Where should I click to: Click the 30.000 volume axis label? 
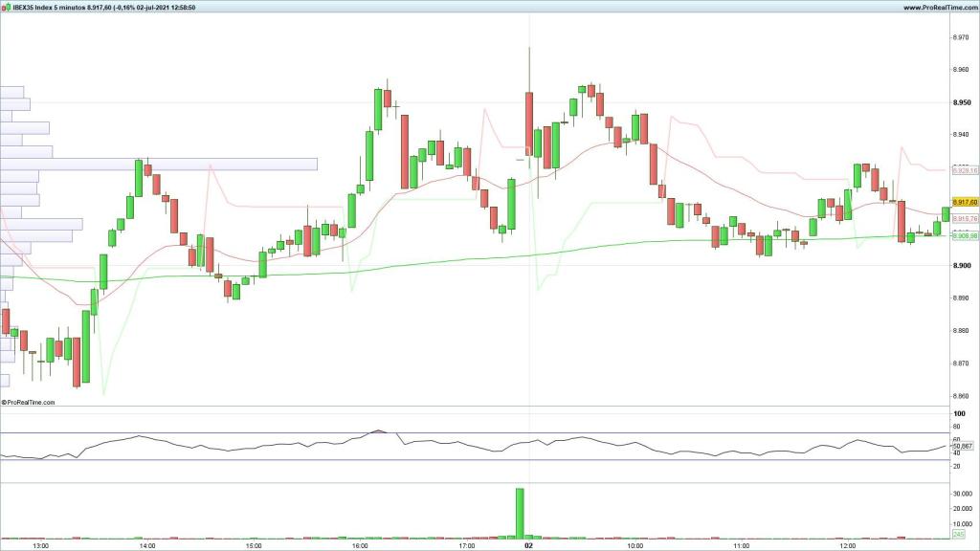point(963,494)
